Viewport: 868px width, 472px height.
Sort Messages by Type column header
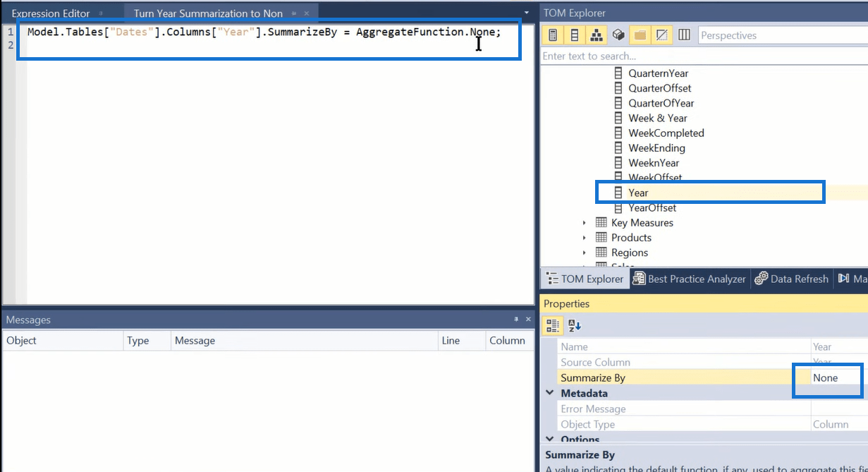[x=147, y=340]
